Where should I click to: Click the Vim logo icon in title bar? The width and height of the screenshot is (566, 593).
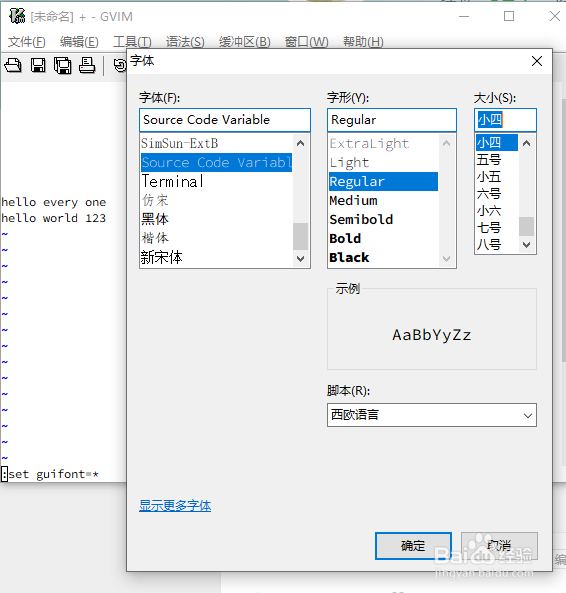(17, 16)
